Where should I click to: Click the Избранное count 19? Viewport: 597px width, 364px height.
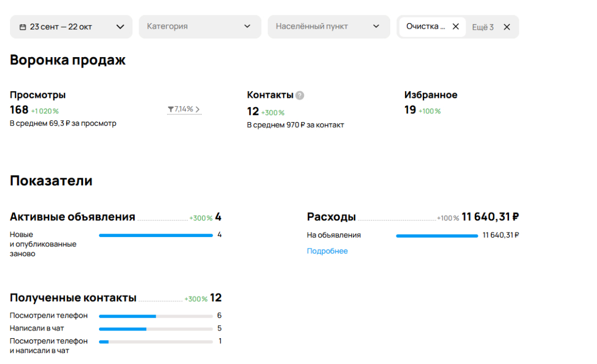coord(410,110)
